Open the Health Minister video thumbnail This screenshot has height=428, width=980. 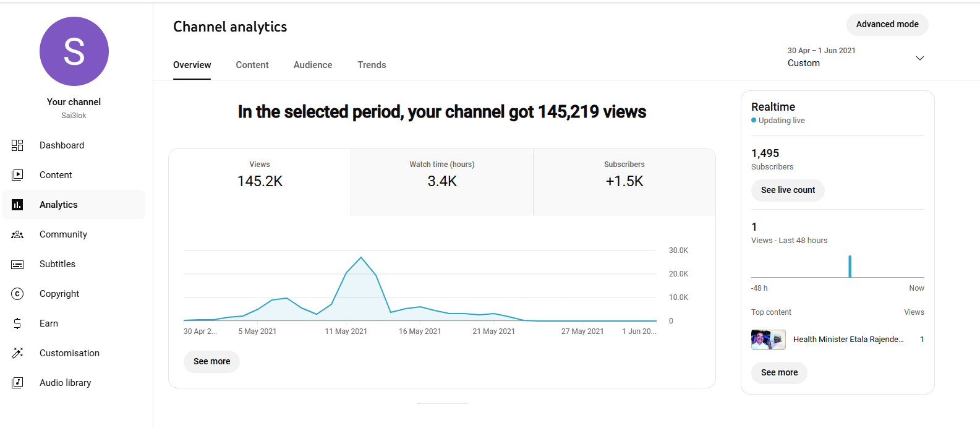(768, 340)
